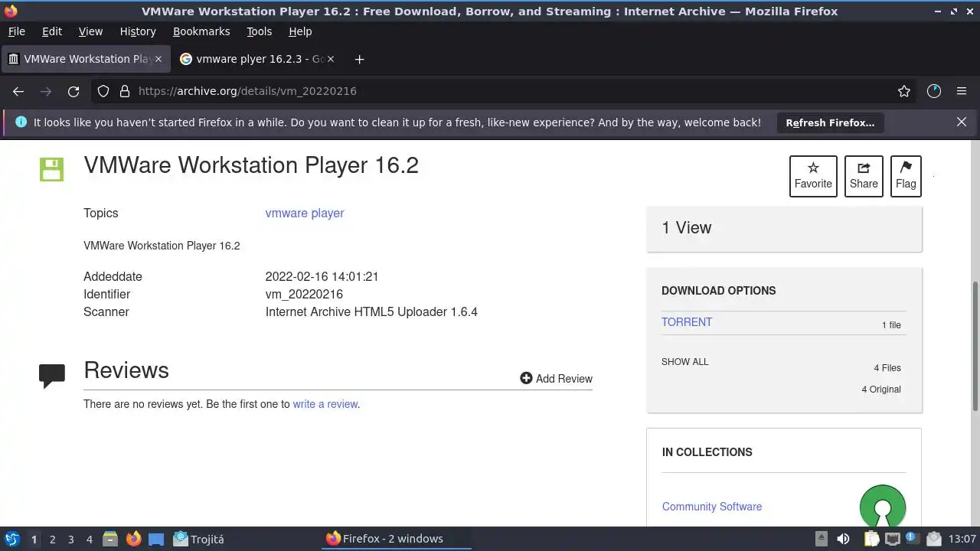Dismiss the Refresh Firefox notification bar

coord(962,122)
